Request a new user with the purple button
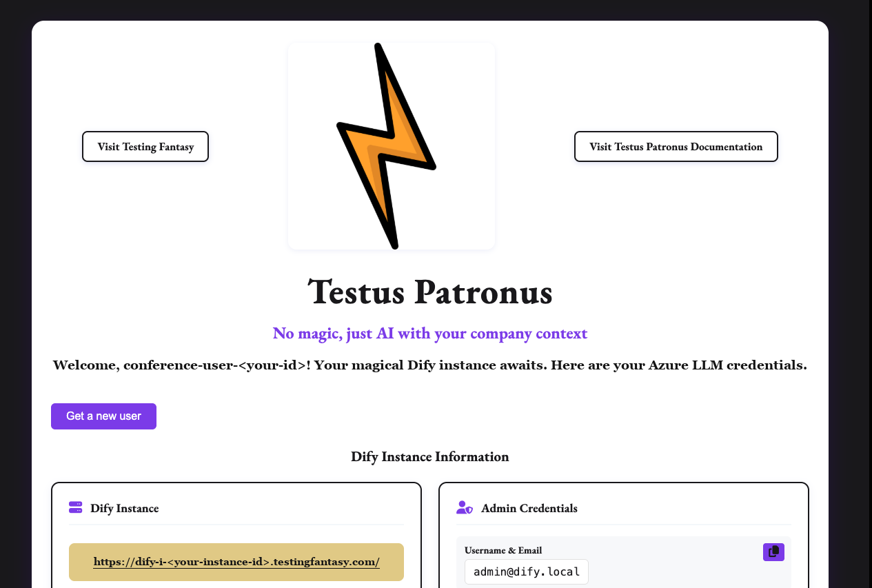Viewport: 872px width, 588px height. click(103, 416)
